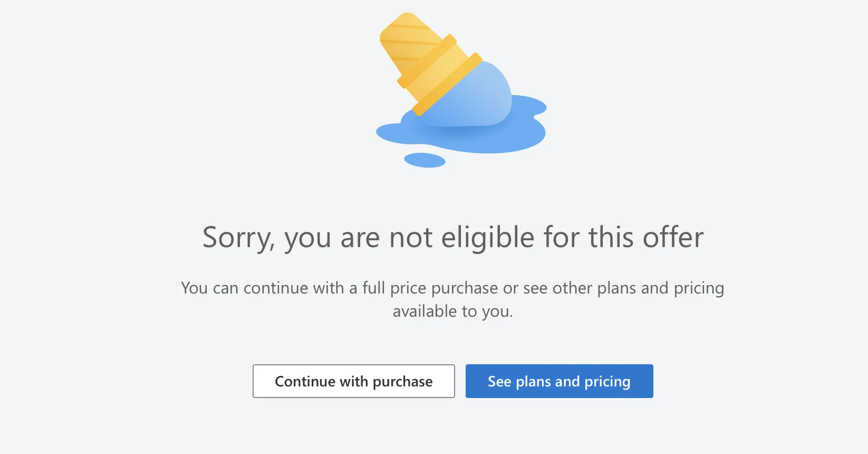Viewport: 868px width, 454px height.
Task: Click the word 'offer' in the heading
Action: tap(673, 237)
